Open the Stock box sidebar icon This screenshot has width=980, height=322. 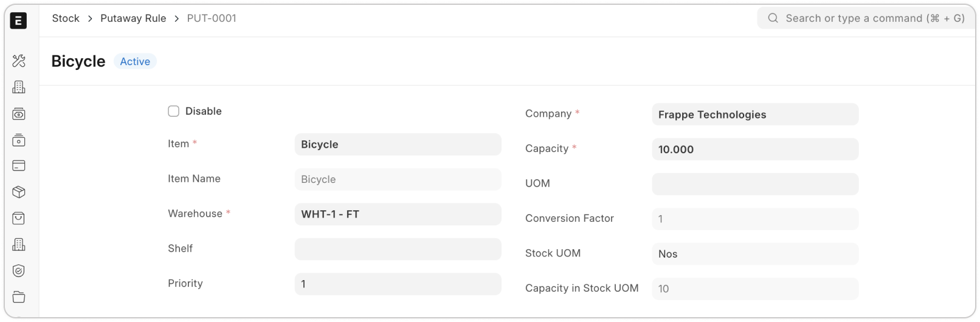point(19,192)
